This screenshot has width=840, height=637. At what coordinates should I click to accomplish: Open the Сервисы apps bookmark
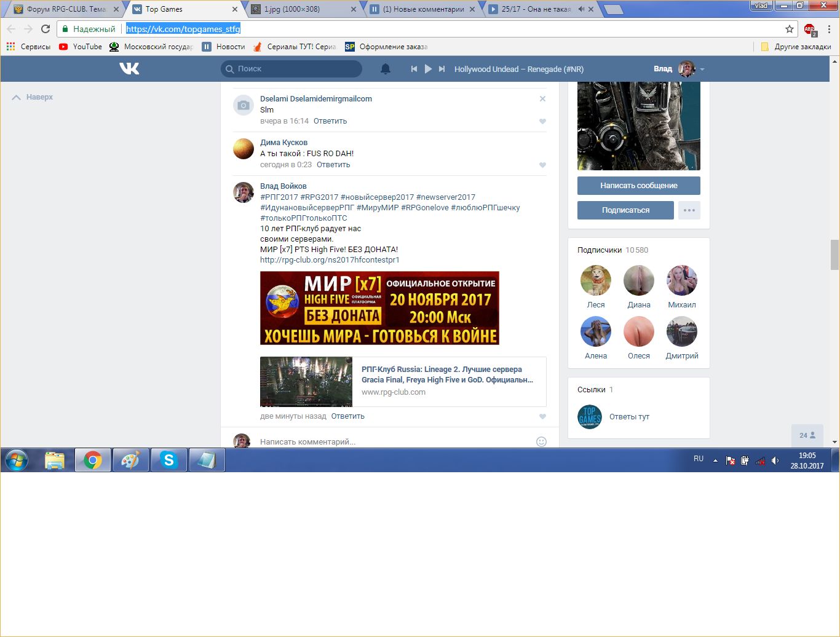(x=28, y=47)
